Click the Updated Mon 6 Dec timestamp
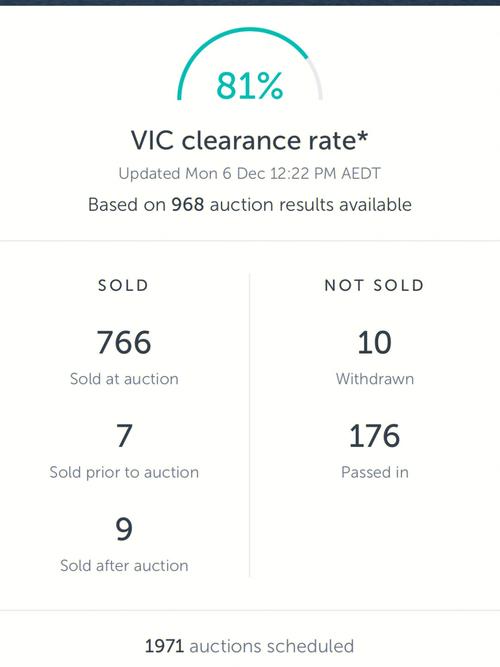Image resolution: width=500 pixels, height=667 pixels. (x=250, y=174)
